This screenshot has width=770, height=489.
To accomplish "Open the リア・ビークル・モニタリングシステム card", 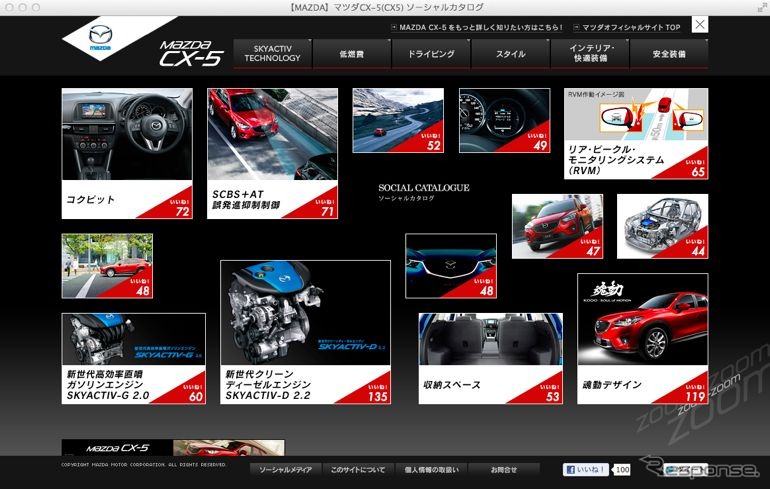I will pyautogui.click(x=636, y=134).
